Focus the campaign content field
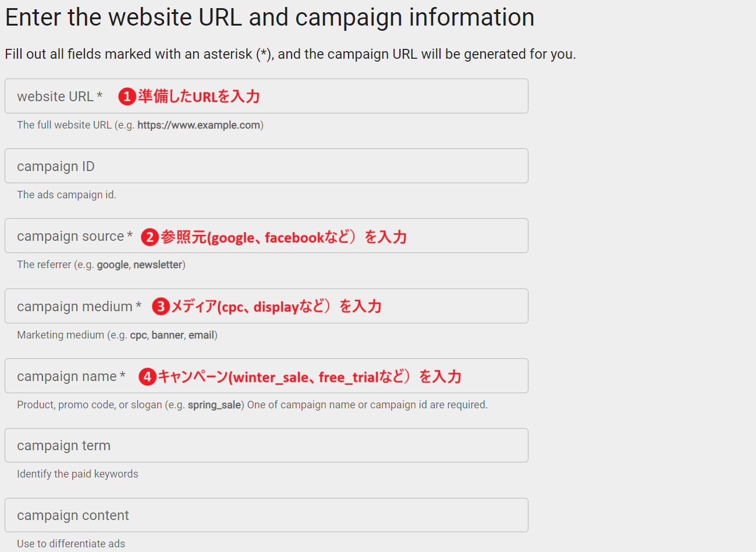 pos(267,515)
